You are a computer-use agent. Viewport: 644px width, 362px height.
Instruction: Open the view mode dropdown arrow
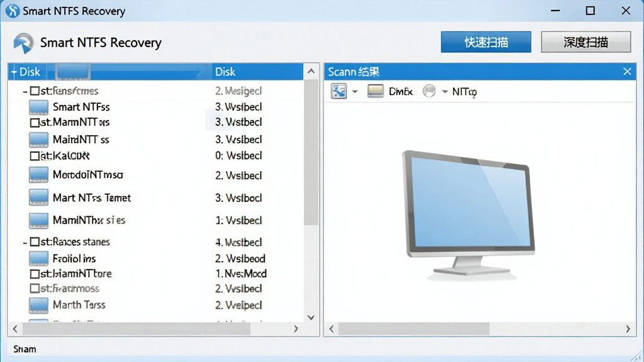(355, 92)
